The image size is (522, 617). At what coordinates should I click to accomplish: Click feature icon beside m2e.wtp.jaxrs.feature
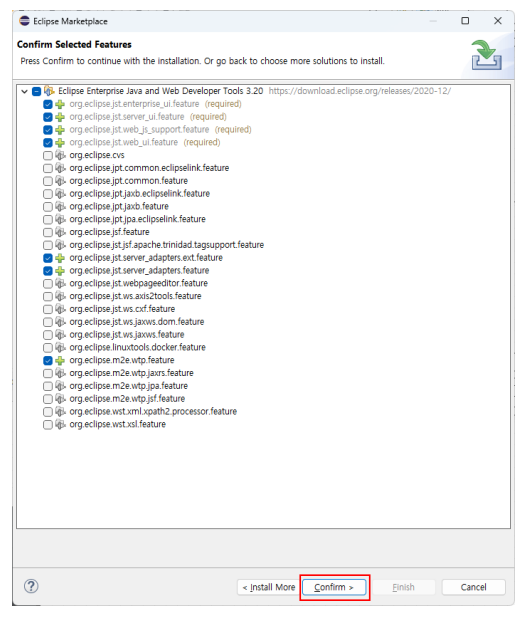[x=60, y=373]
